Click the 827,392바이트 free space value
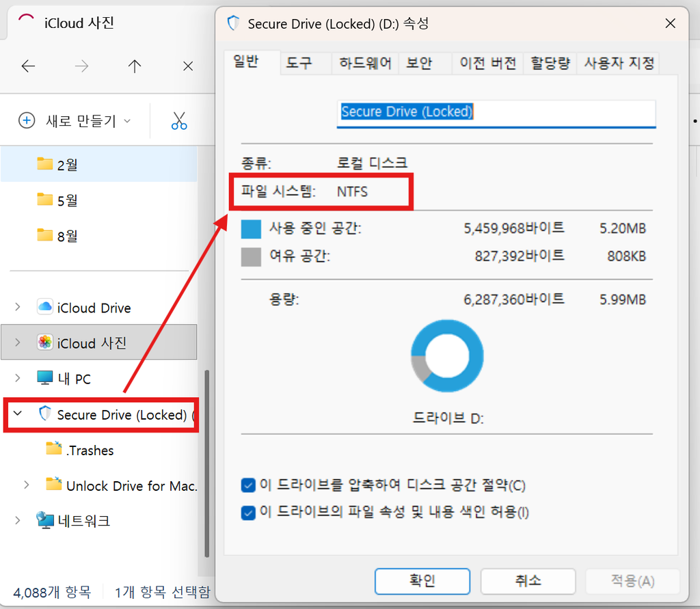The image size is (700, 609). [520, 256]
